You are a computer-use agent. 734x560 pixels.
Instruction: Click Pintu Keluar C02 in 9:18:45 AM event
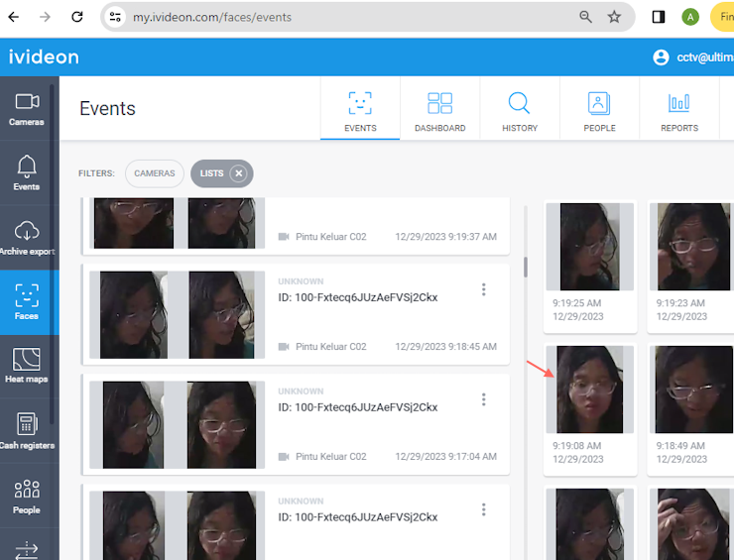331,347
